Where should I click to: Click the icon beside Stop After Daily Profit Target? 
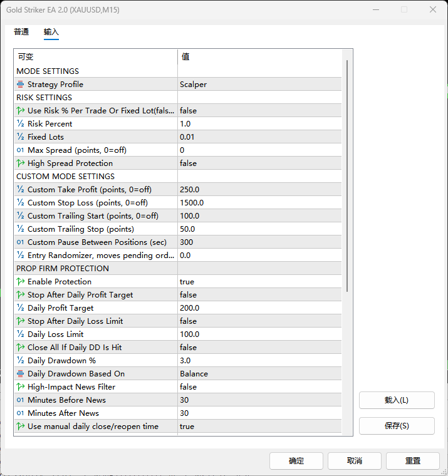pyautogui.click(x=20, y=294)
